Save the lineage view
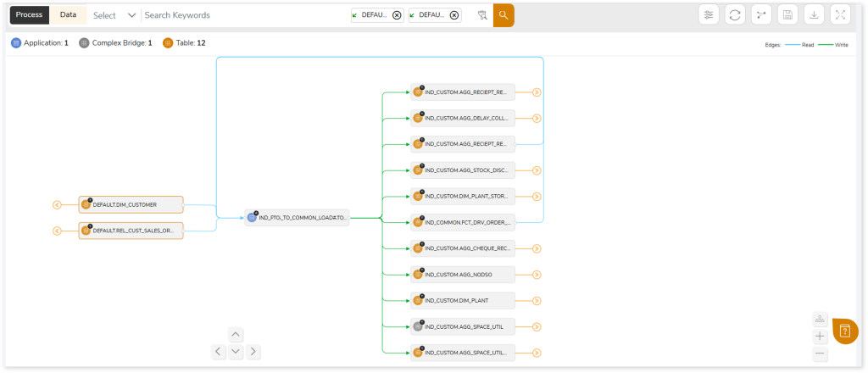868x373 pixels. [787, 14]
